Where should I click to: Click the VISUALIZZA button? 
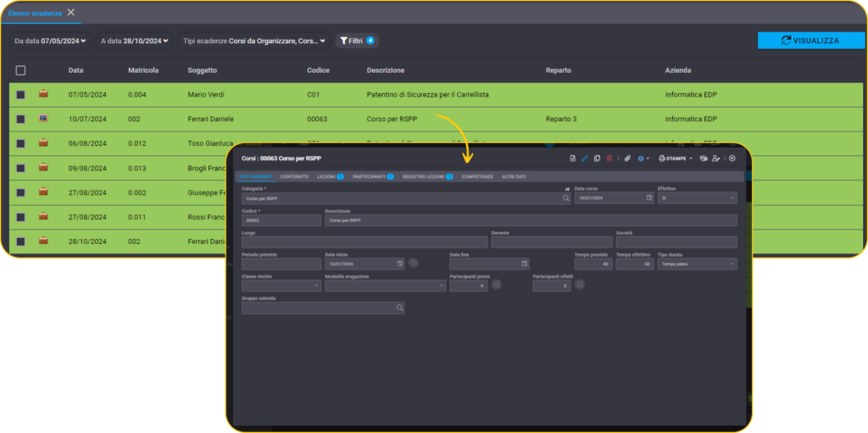(811, 41)
